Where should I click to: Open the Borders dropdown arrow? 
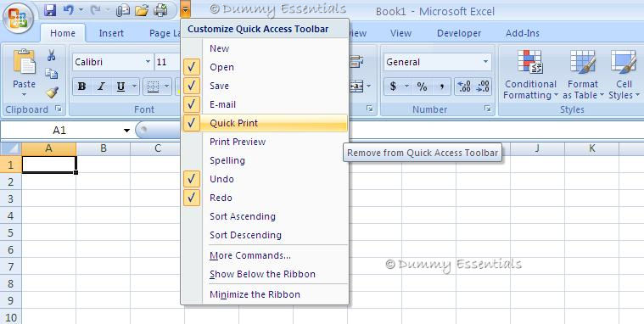click(167, 87)
